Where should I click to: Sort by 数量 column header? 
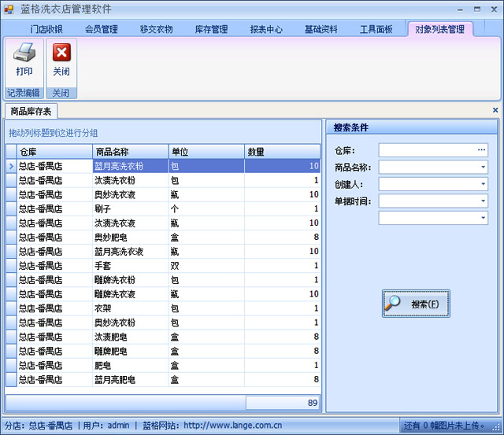pyautogui.click(x=282, y=152)
